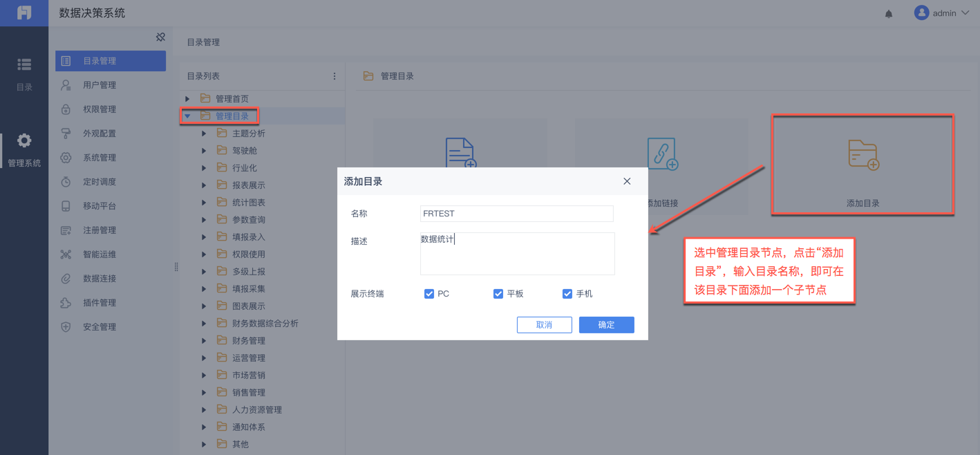Uncheck the 手机 display terminal checkbox
This screenshot has height=455, width=980.
567,294
